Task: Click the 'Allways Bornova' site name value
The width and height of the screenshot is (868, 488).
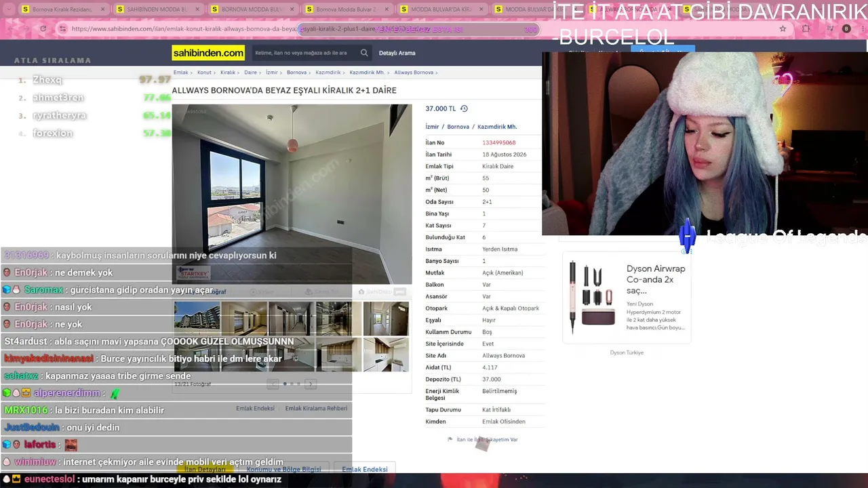Action: tap(504, 356)
